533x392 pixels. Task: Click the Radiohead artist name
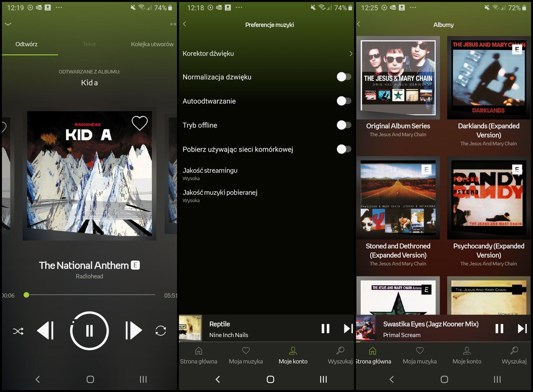[x=90, y=276]
